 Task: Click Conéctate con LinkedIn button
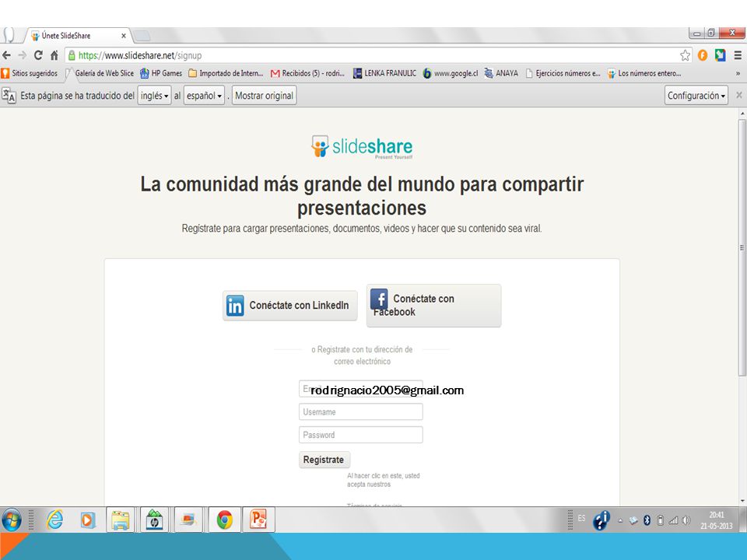click(x=289, y=306)
